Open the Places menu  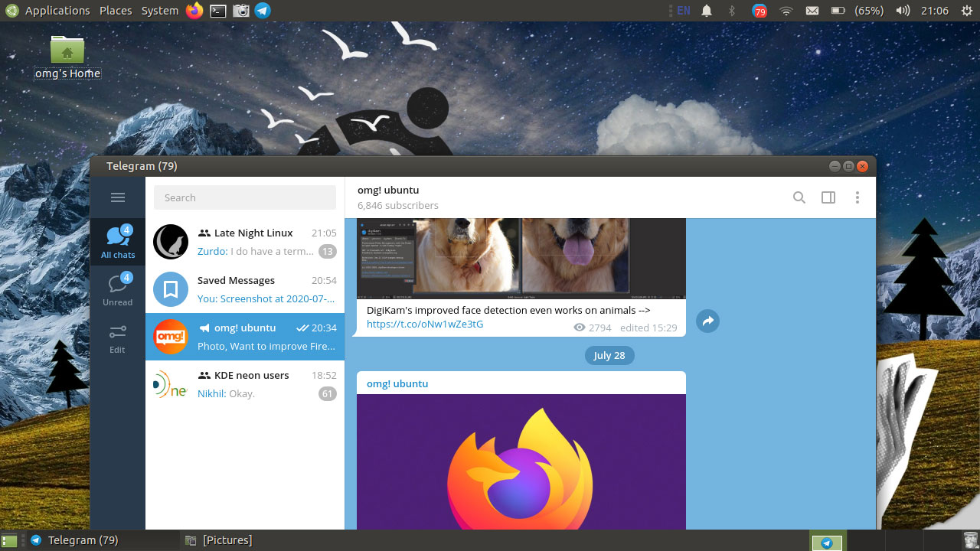click(x=116, y=11)
